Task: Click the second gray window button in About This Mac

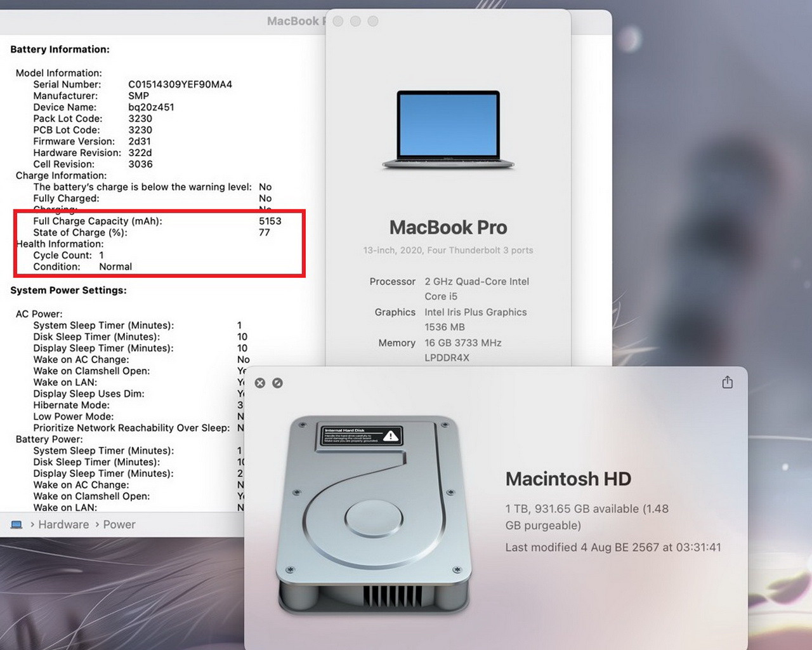Action: point(355,21)
